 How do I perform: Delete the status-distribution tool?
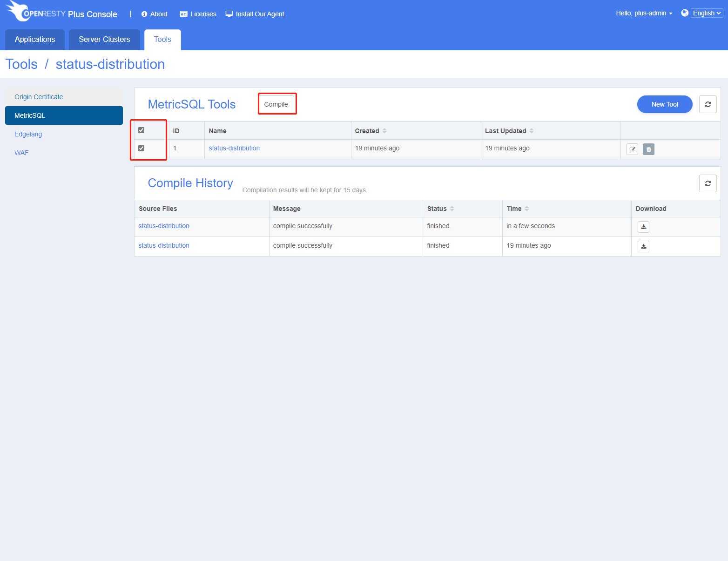pyautogui.click(x=648, y=149)
